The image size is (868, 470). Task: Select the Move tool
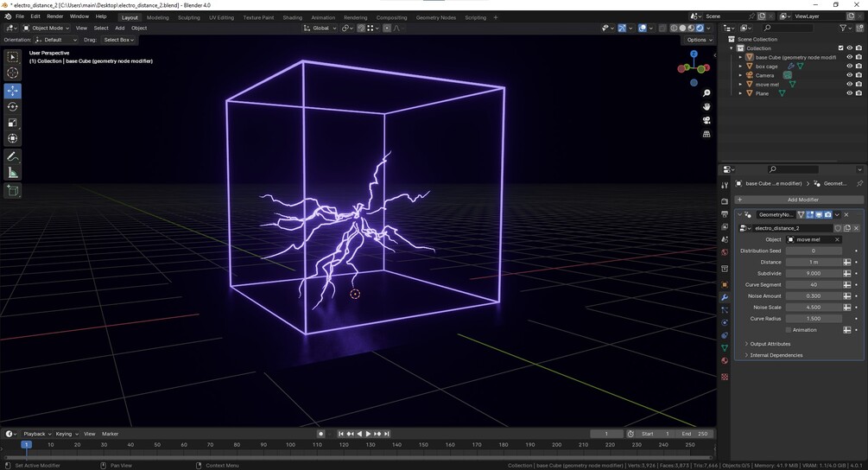[x=13, y=90]
